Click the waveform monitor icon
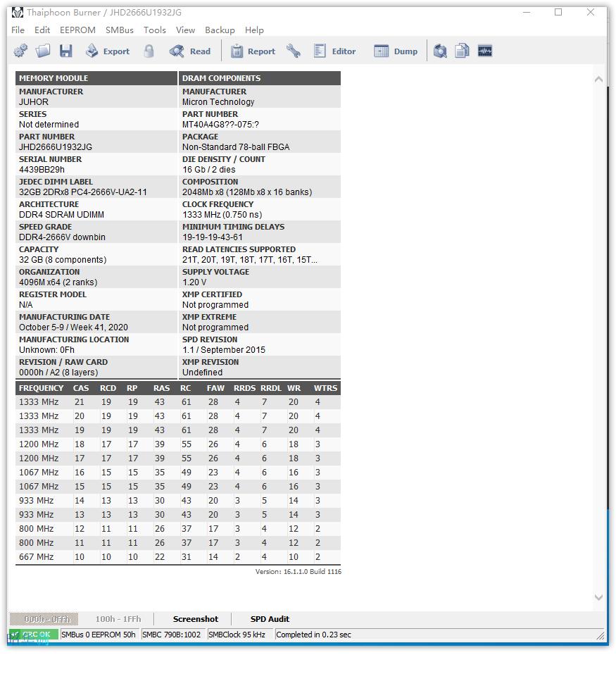 485,51
